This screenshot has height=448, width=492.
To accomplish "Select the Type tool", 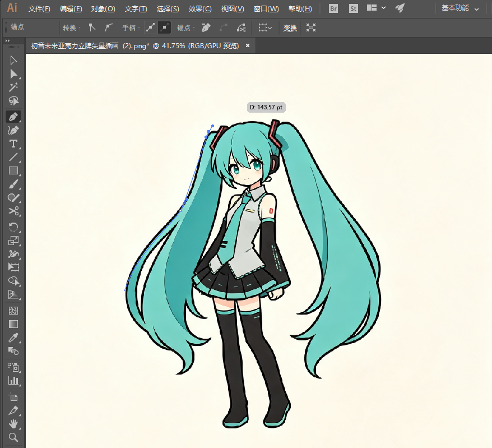I will click(x=13, y=144).
